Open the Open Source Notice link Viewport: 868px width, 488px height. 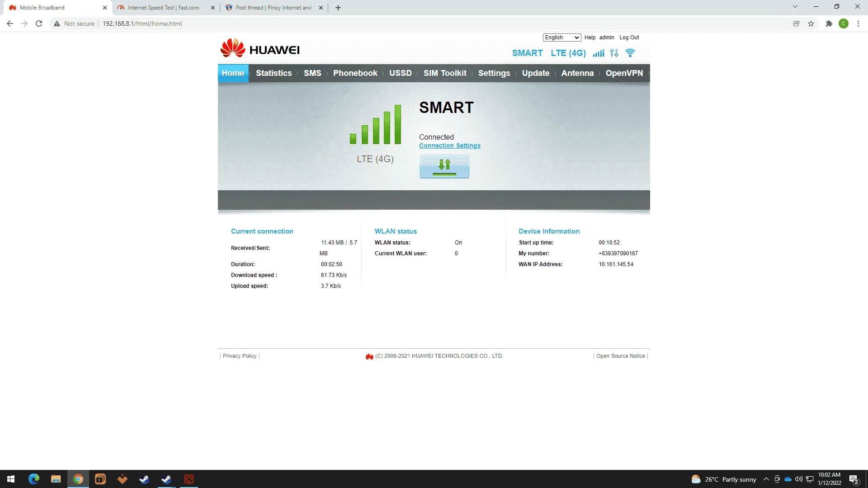coord(621,356)
